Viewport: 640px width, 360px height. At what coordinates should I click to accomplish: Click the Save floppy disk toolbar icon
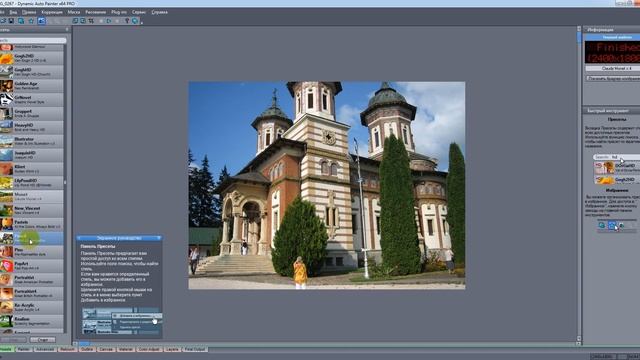[11, 21]
